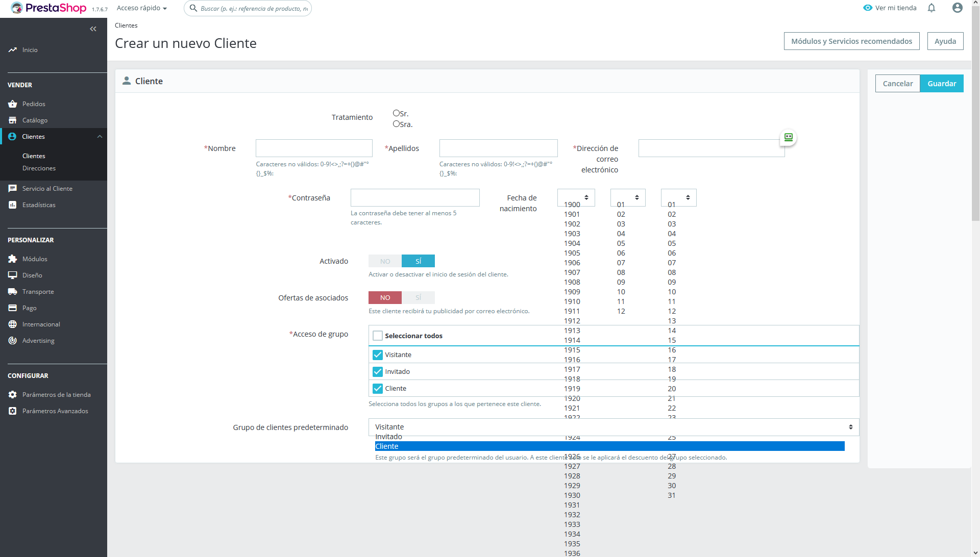Open the user profile avatar icon
The height and width of the screenshot is (557, 980).
(x=958, y=8)
